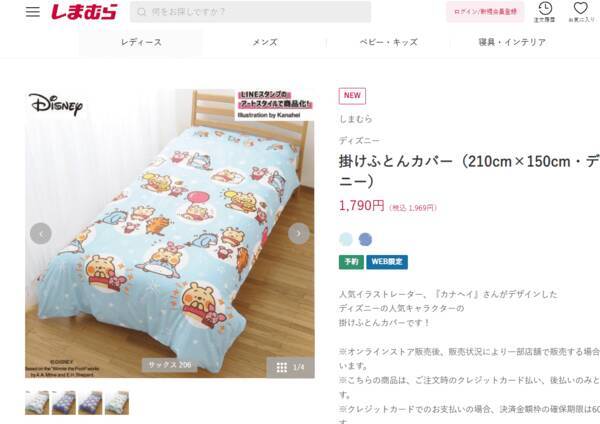Show next product image arrow
The height and width of the screenshot is (424, 600).
[x=298, y=233]
